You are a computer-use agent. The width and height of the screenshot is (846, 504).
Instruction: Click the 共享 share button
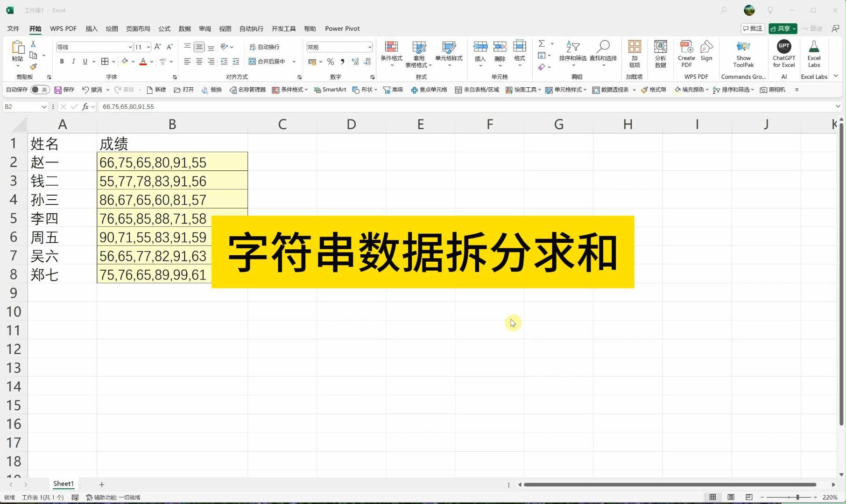(782, 28)
